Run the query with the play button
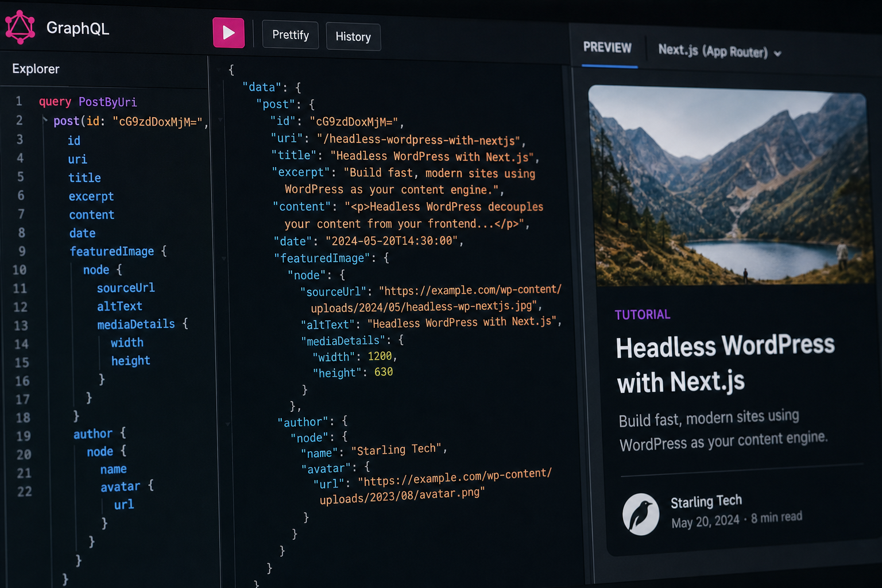This screenshot has width=882, height=588. (x=229, y=33)
